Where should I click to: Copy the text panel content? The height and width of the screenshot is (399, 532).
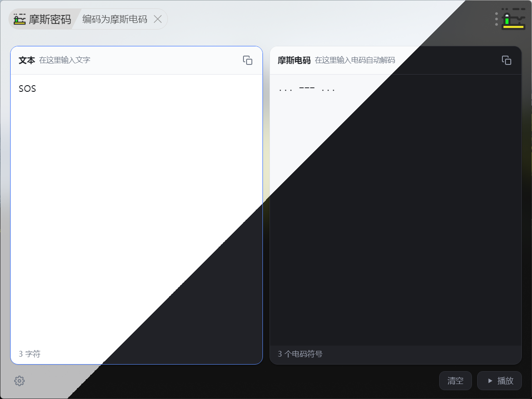click(247, 60)
